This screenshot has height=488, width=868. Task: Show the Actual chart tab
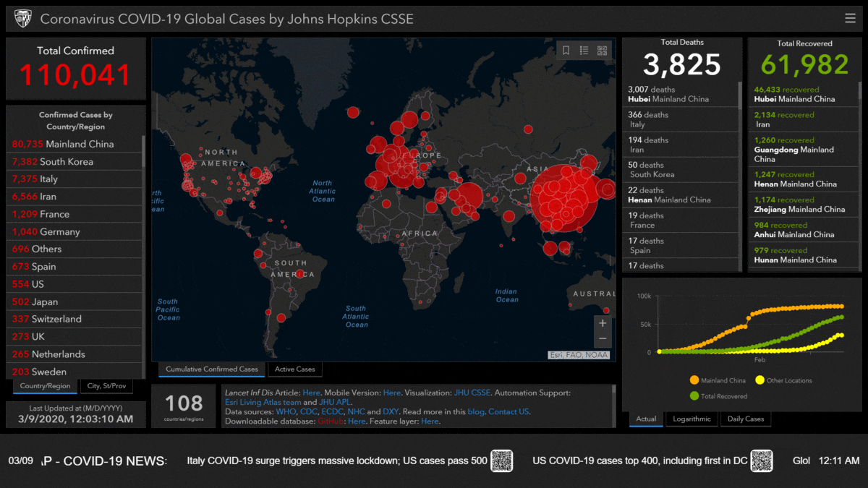[x=646, y=419]
